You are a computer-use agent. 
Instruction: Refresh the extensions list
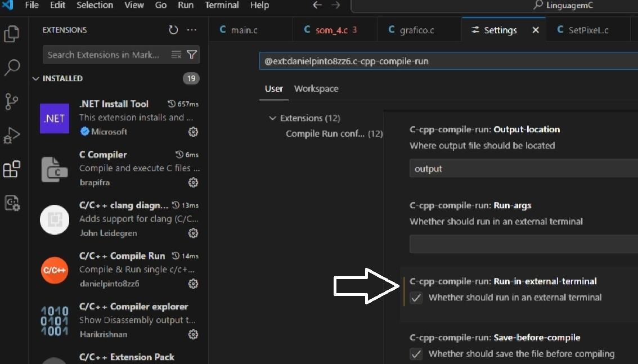pos(173,30)
